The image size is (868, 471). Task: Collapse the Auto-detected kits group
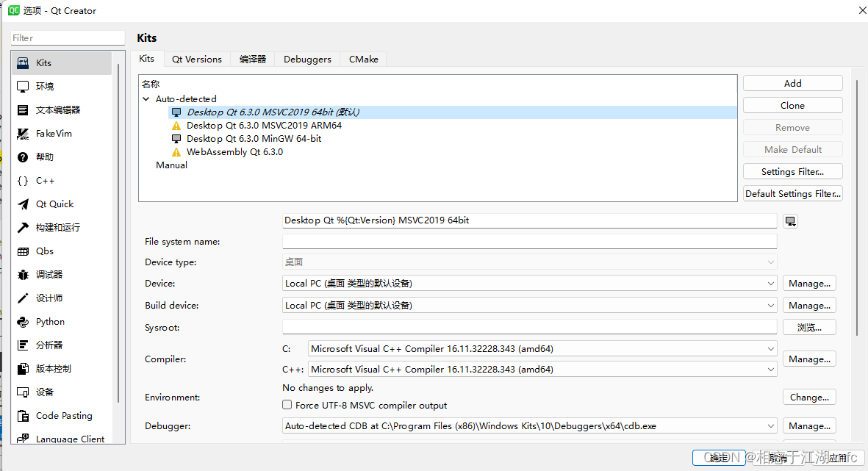point(146,98)
